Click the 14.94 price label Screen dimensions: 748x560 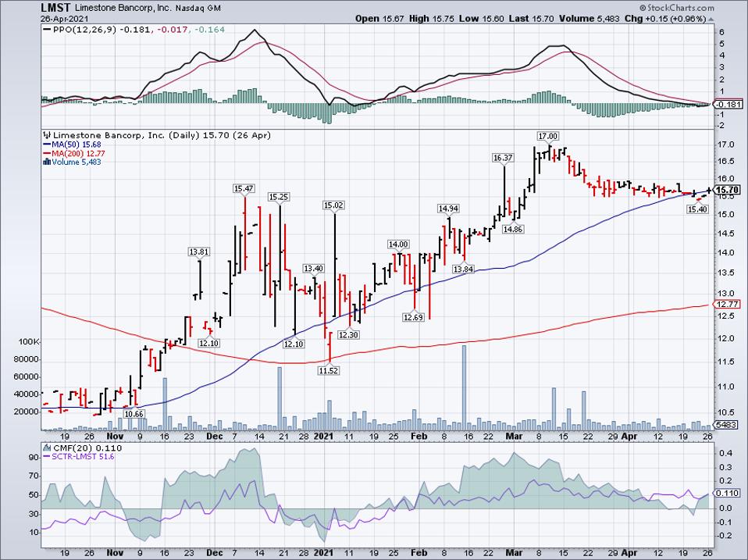click(x=448, y=209)
